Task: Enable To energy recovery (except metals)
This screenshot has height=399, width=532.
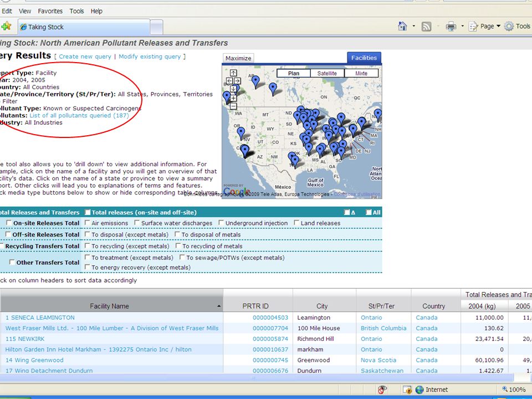Action: (x=87, y=267)
